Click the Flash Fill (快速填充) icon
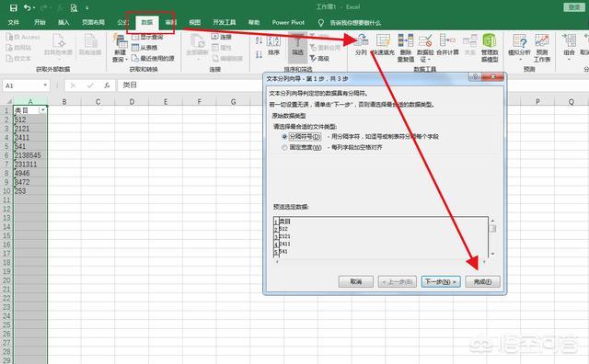Screen dimensions: 589x364 point(383,40)
